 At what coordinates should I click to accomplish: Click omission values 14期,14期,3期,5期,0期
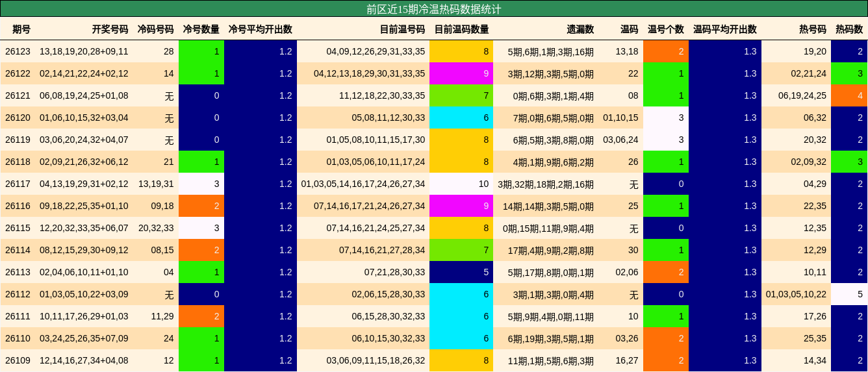coord(548,206)
